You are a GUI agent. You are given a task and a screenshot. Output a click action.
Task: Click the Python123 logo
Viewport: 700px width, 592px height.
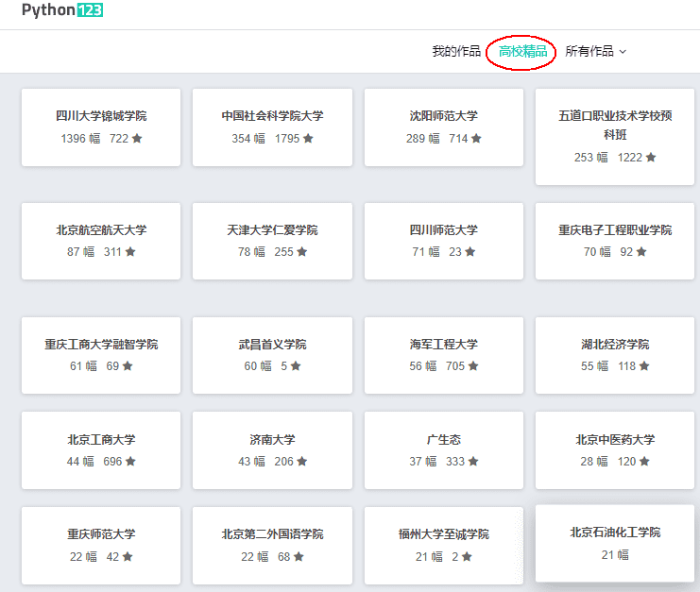62,9
